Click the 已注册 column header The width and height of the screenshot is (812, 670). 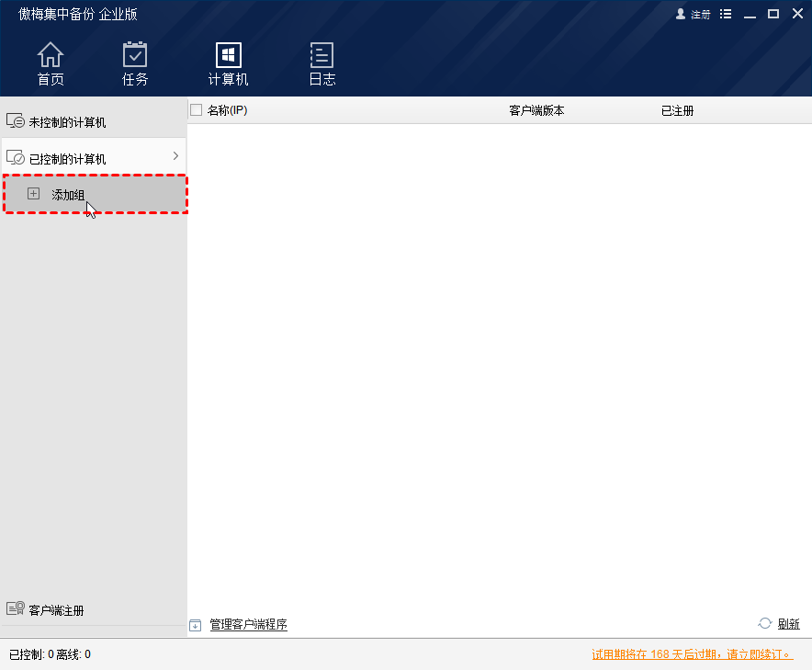(x=677, y=110)
